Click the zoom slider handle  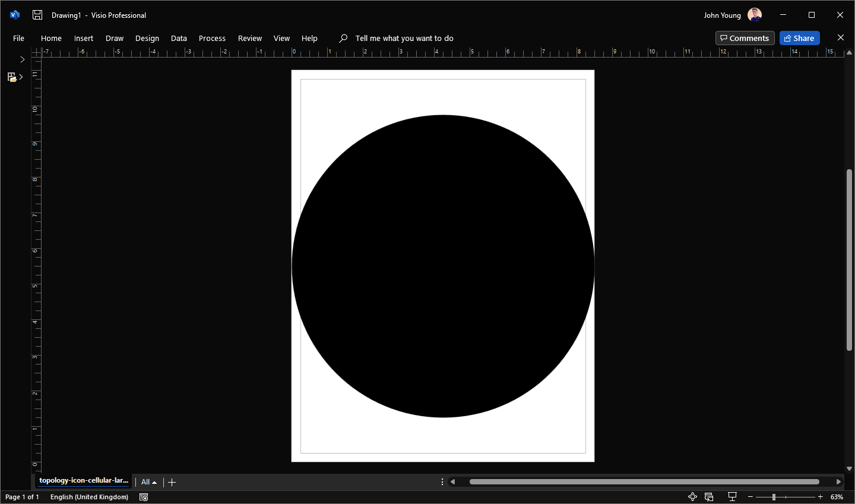tap(774, 497)
